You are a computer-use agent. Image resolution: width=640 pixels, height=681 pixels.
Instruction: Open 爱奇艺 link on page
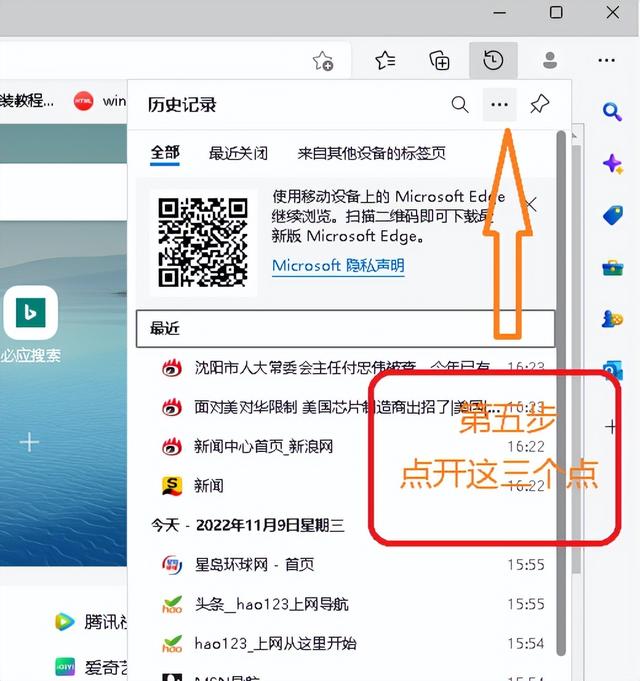(91, 667)
